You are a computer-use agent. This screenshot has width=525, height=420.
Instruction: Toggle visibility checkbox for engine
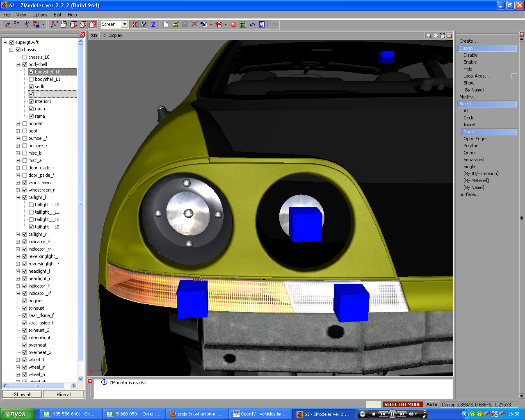click(25, 301)
